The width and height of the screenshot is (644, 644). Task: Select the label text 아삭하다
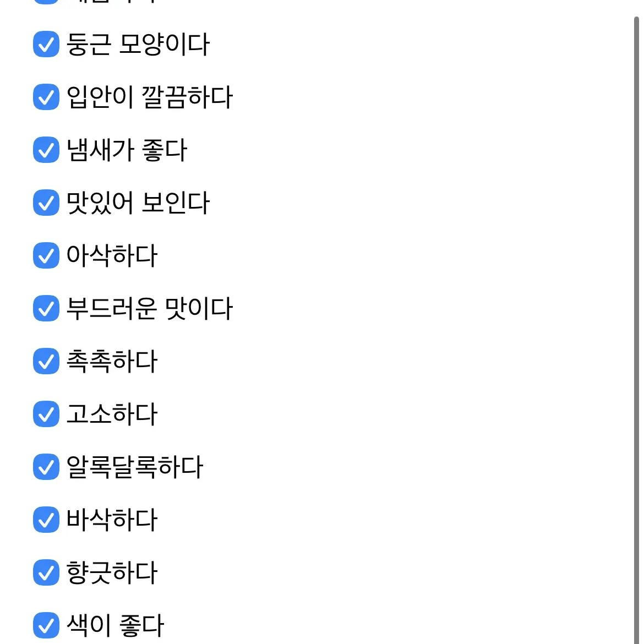pyautogui.click(x=110, y=255)
